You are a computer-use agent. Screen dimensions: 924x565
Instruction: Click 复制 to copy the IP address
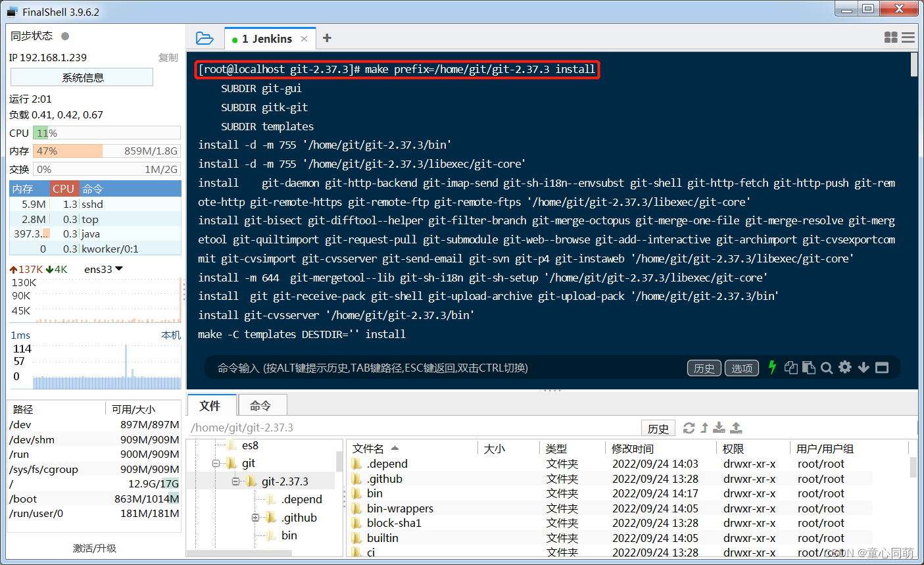point(168,57)
